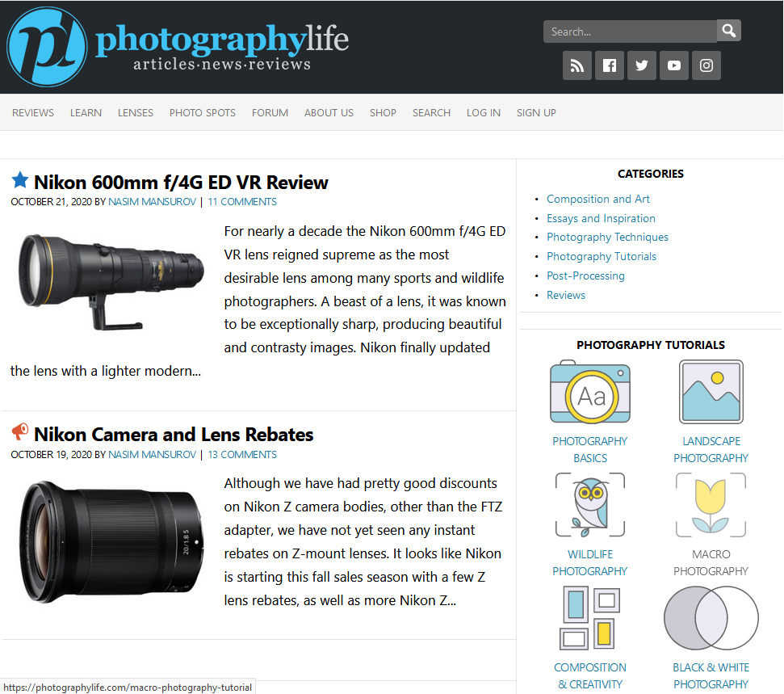Open the Forum navigation item
This screenshot has width=784, height=694.
270,113
